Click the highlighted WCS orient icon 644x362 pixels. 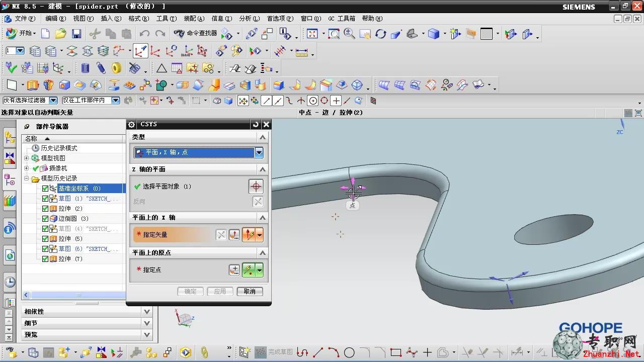140,51
